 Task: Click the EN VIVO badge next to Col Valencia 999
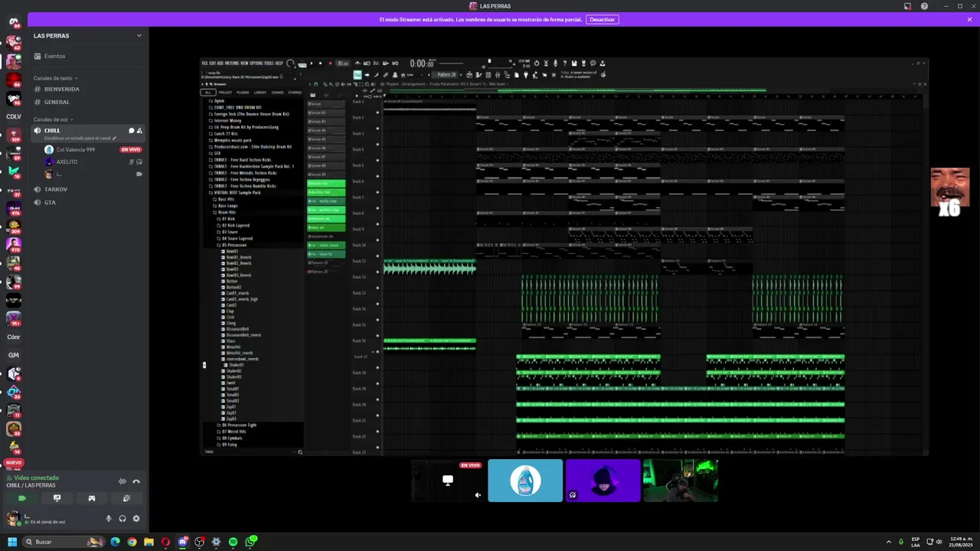coord(131,150)
